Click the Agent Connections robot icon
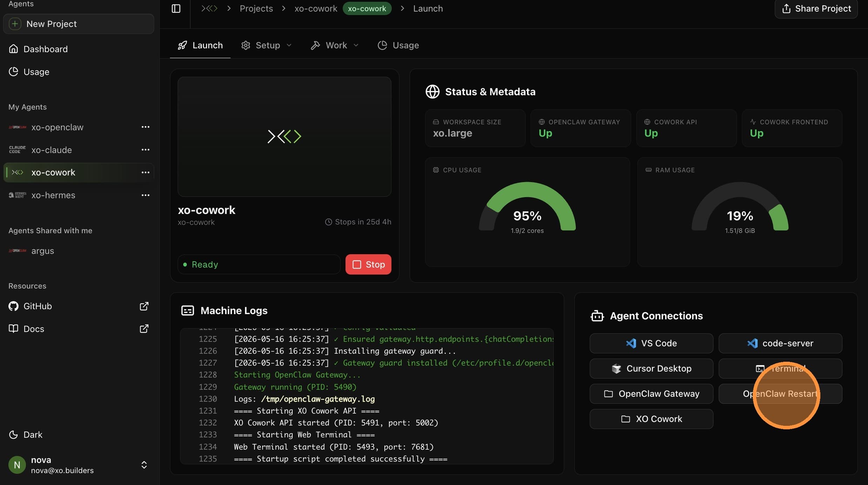Image resolution: width=868 pixels, height=485 pixels. [597, 316]
